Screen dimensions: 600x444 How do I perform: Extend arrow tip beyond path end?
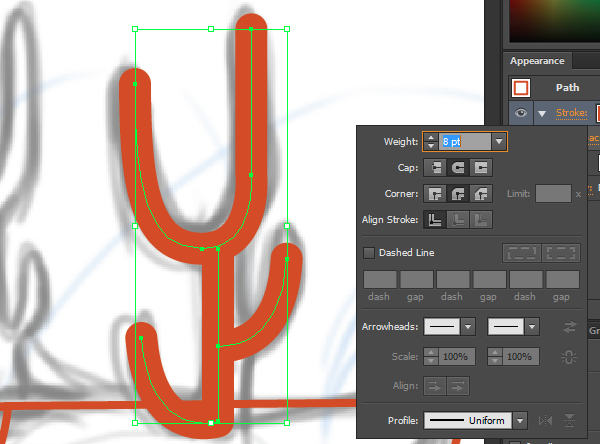tap(435, 387)
